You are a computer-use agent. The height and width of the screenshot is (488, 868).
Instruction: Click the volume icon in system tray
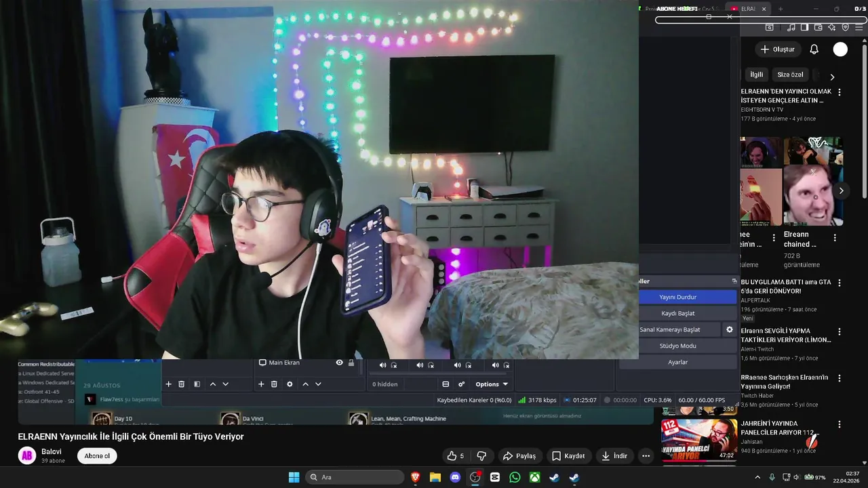click(x=797, y=477)
